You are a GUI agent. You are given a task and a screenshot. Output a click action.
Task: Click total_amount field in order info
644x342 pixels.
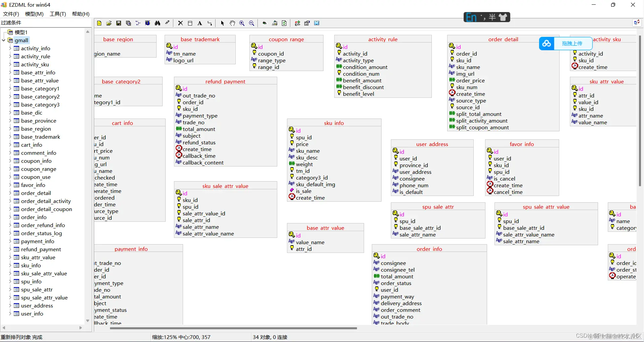(397, 276)
